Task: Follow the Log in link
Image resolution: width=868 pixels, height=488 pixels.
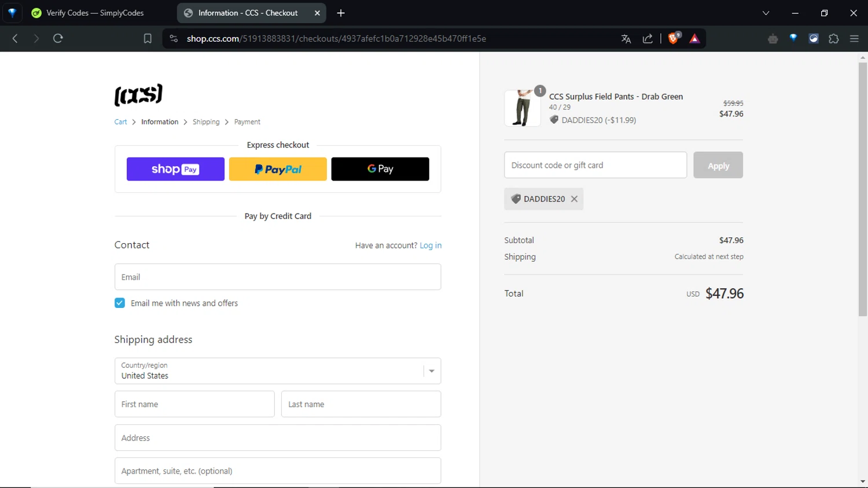Action: (x=431, y=245)
